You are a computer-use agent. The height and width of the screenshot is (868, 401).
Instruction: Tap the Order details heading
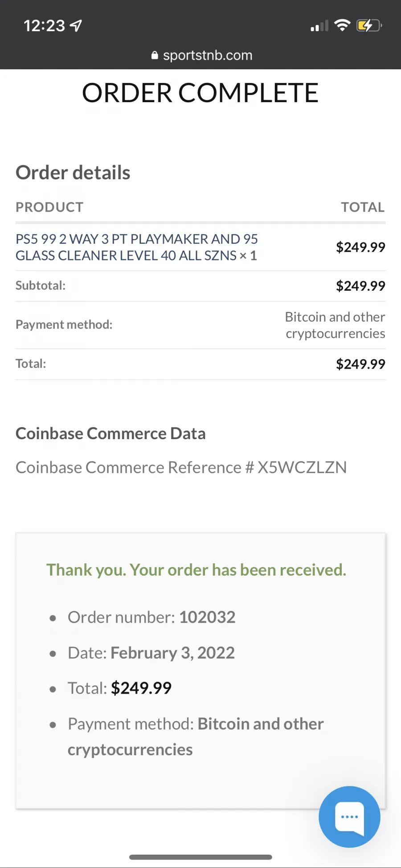click(x=73, y=173)
